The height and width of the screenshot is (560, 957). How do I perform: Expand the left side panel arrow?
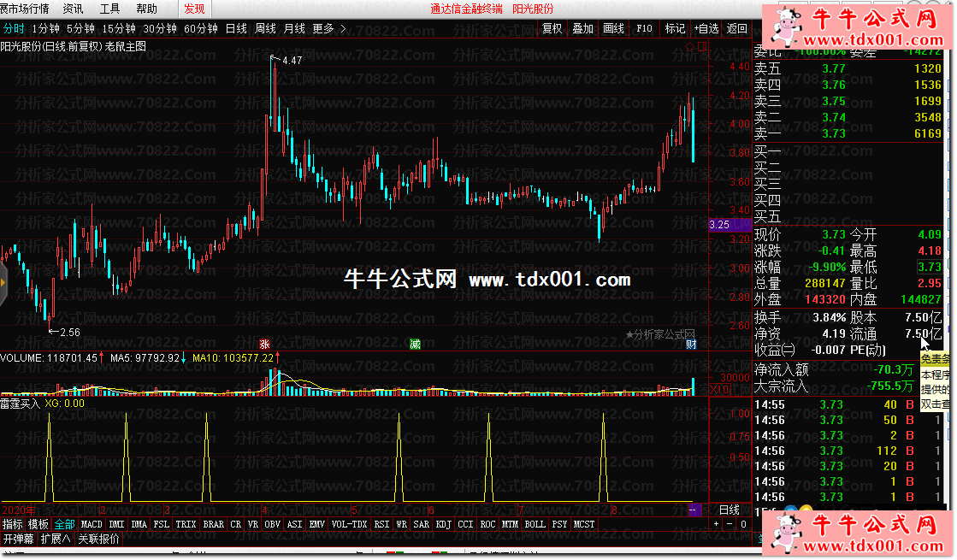(3, 282)
